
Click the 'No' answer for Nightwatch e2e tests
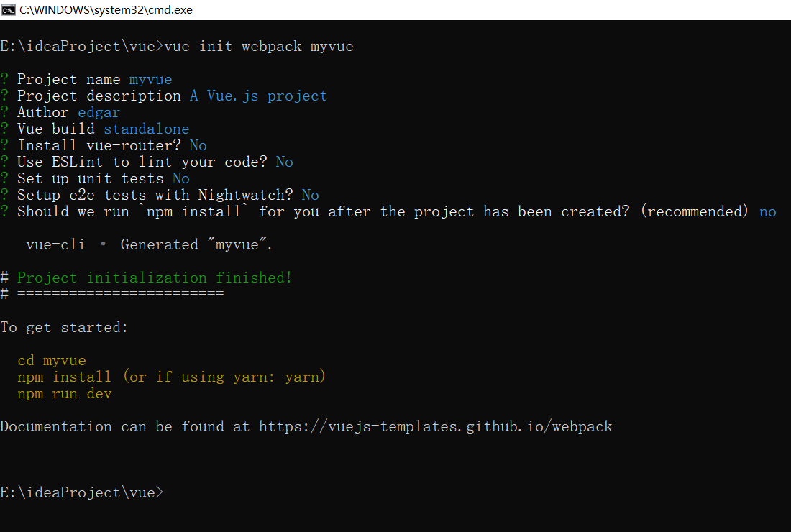310,195
